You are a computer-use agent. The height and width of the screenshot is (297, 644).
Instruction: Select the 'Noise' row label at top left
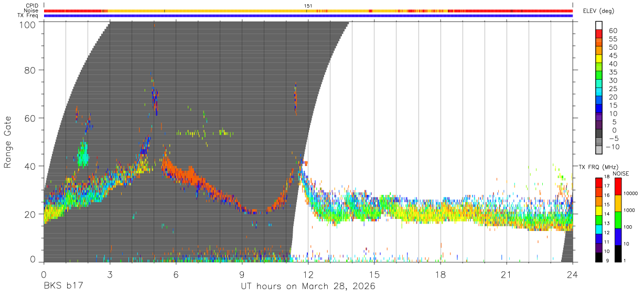(31, 10)
